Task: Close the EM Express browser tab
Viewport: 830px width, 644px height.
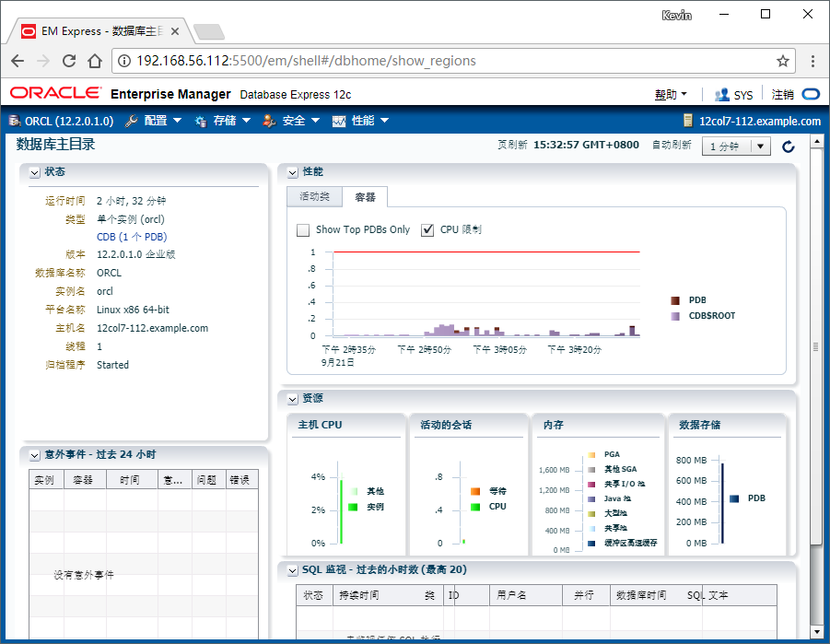Action: pyautogui.click(x=175, y=31)
